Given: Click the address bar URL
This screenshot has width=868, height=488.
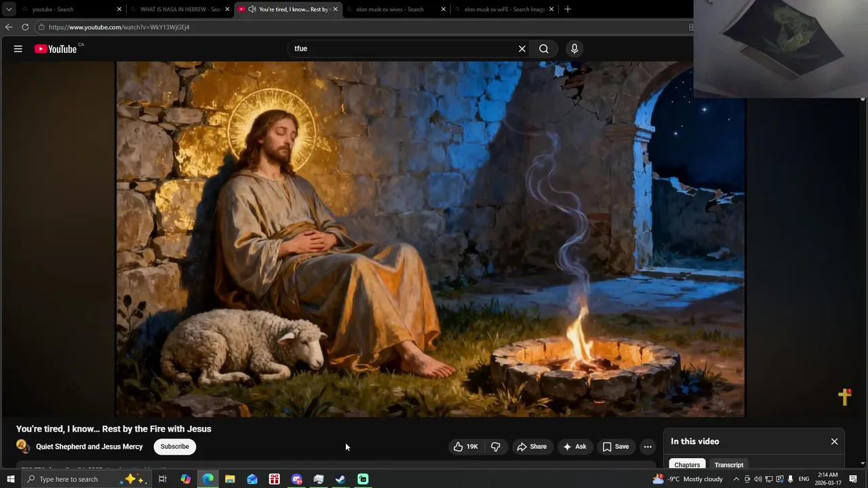Looking at the screenshot, I should click(x=119, y=27).
